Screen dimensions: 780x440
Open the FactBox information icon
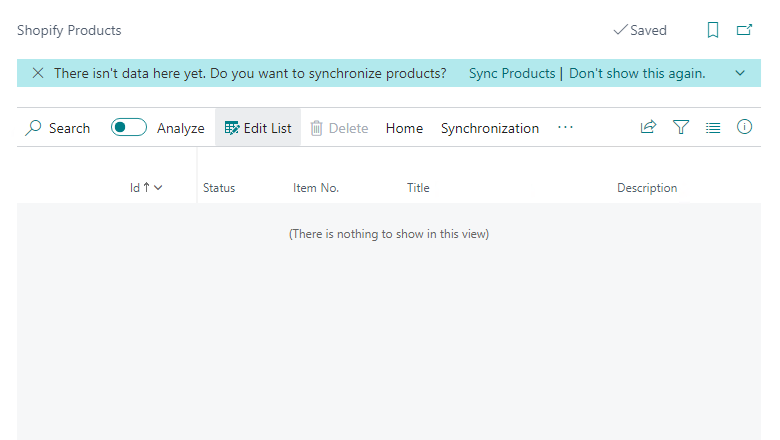[744, 127]
